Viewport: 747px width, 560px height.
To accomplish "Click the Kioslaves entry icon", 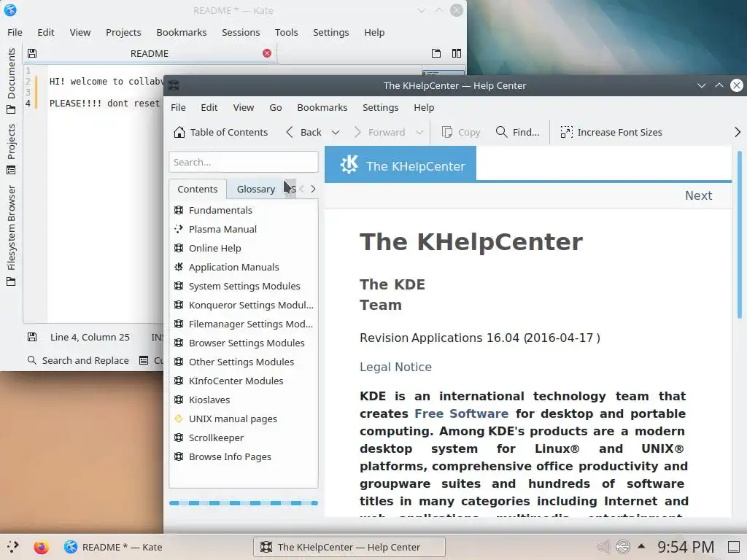I will pos(179,400).
